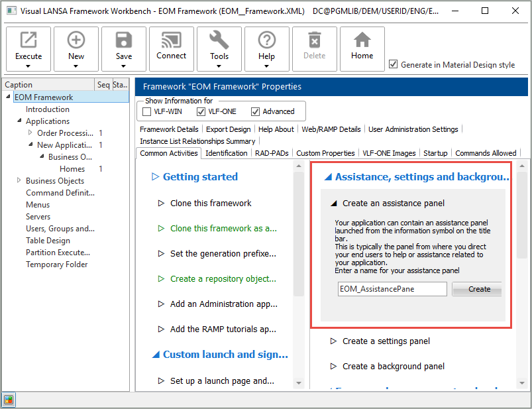Expand Create a background panel
532x409 pixels.
coord(333,366)
